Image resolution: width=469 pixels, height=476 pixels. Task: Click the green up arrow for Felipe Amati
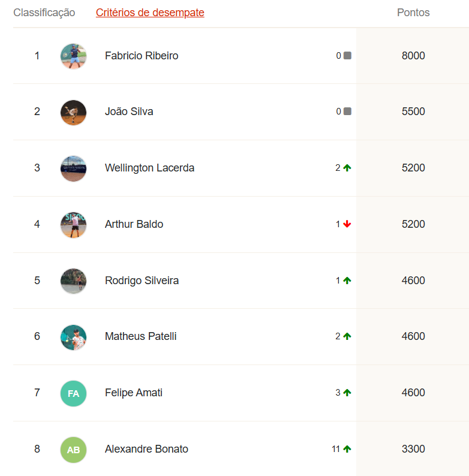tap(347, 393)
